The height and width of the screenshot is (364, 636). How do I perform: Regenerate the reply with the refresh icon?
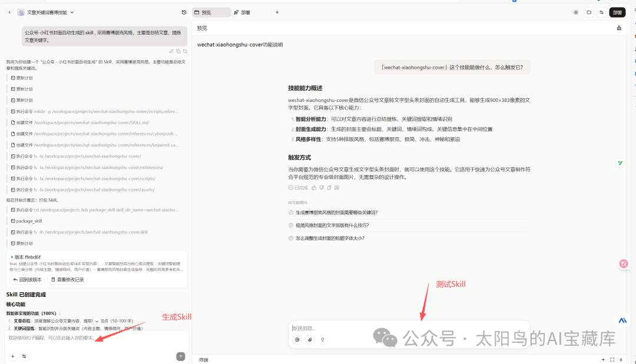[x=185, y=51]
